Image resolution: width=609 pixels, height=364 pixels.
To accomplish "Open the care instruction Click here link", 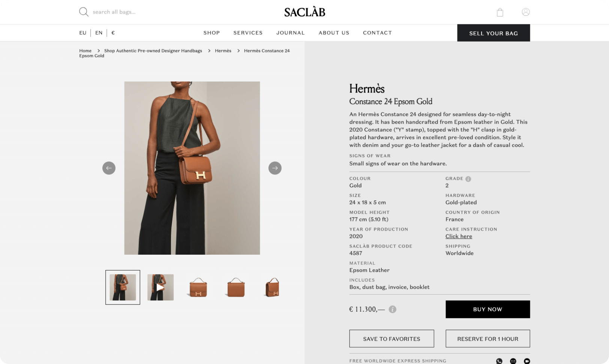I will click(x=459, y=236).
